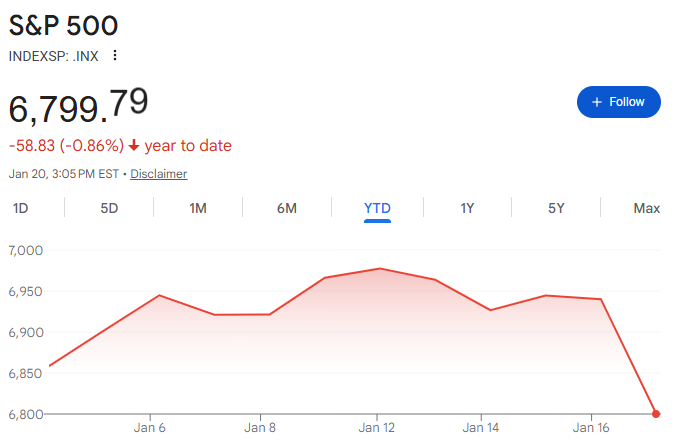This screenshot has width=677, height=442.
Task: Click the 6,799.79 index price
Action: pyautogui.click(x=78, y=107)
